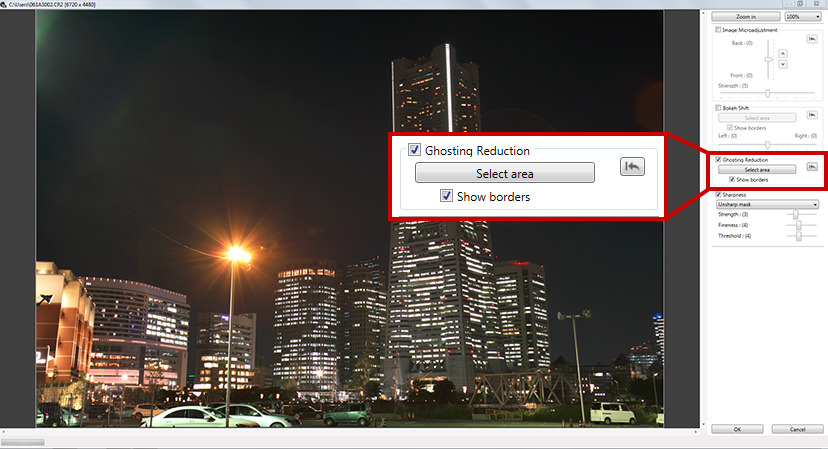Toggle Show borders under Ghosting Reduction
Screen dimensions: 828x449
[x=732, y=179]
